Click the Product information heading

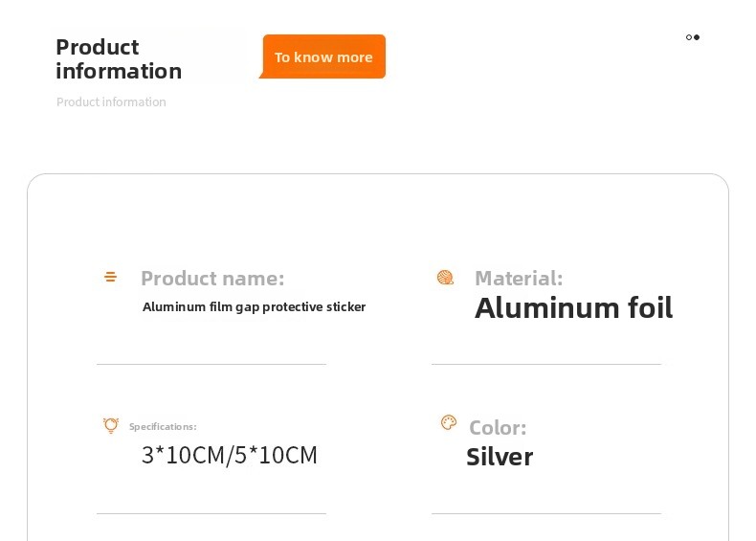click(x=119, y=58)
